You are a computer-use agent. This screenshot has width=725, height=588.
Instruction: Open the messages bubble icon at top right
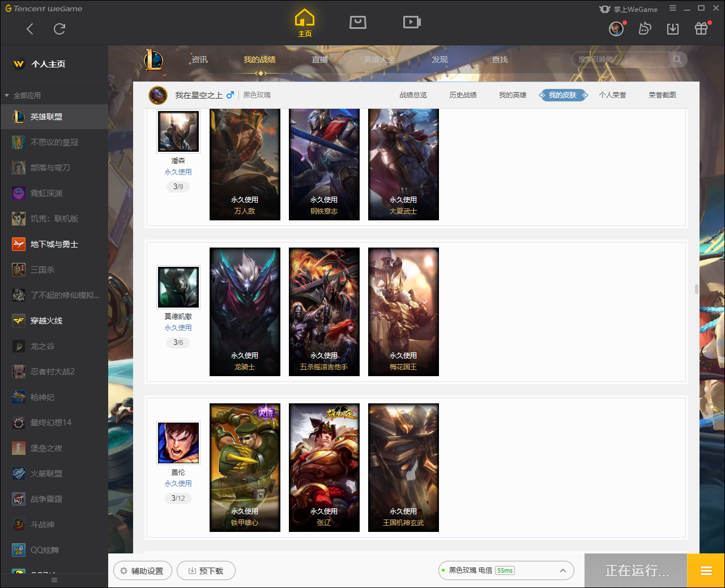645,29
